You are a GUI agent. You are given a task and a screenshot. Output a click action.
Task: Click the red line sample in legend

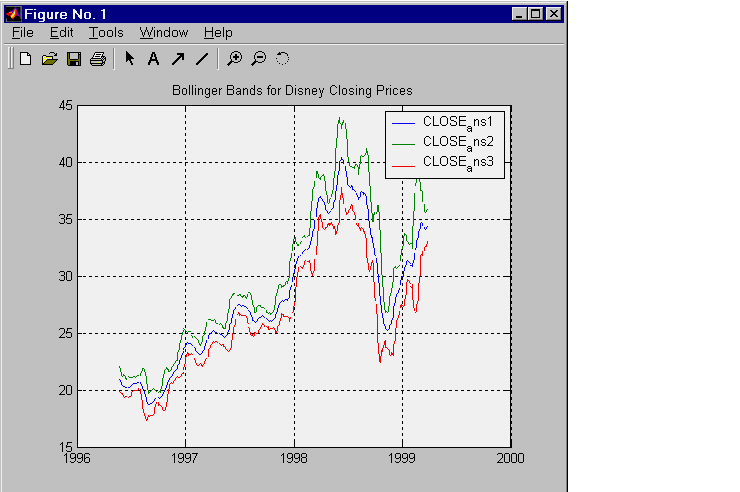[x=404, y=166]
